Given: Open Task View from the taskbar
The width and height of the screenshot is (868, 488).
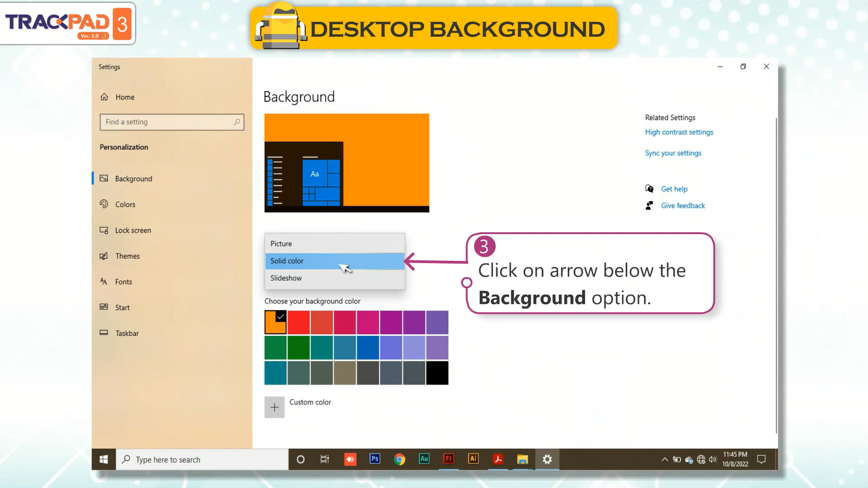Looking at the screenshot, I should tap(324, 460).
